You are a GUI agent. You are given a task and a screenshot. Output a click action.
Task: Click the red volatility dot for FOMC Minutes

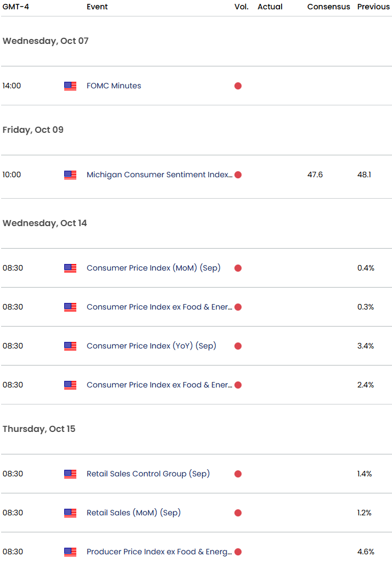(238, 86)
